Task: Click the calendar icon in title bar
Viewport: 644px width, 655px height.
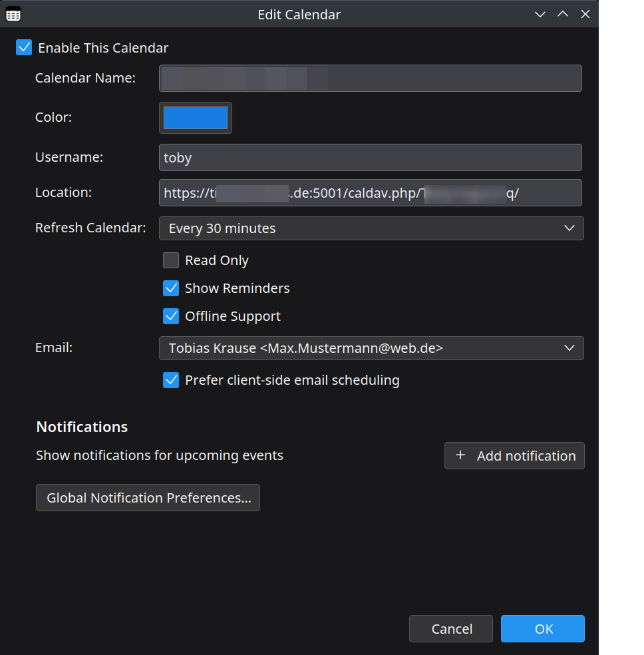Action: 13,14
